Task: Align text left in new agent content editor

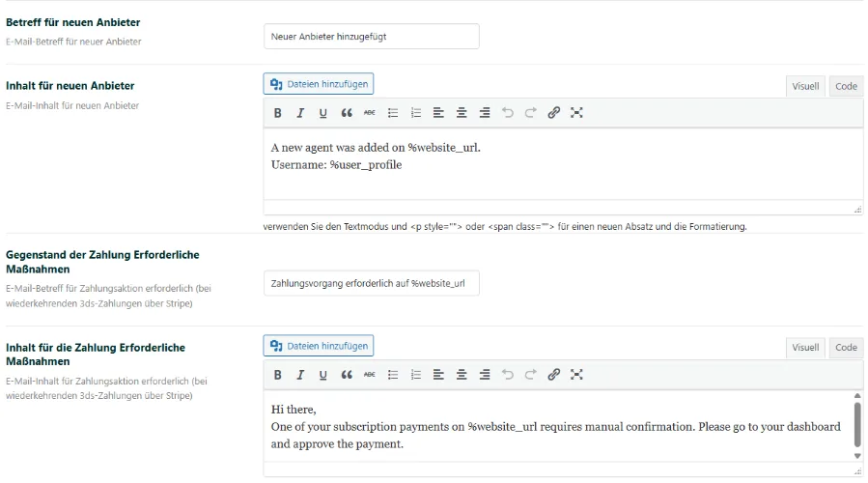Action: (x=438, y=113)
